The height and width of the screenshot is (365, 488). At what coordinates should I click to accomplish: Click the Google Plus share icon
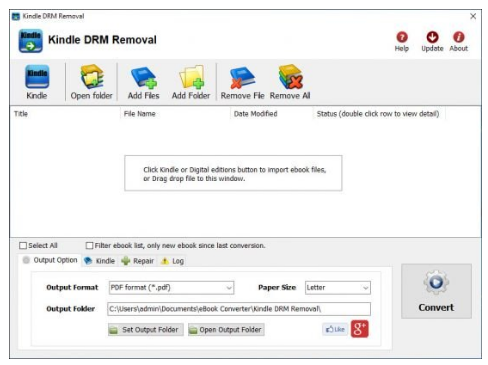point(360,329)
